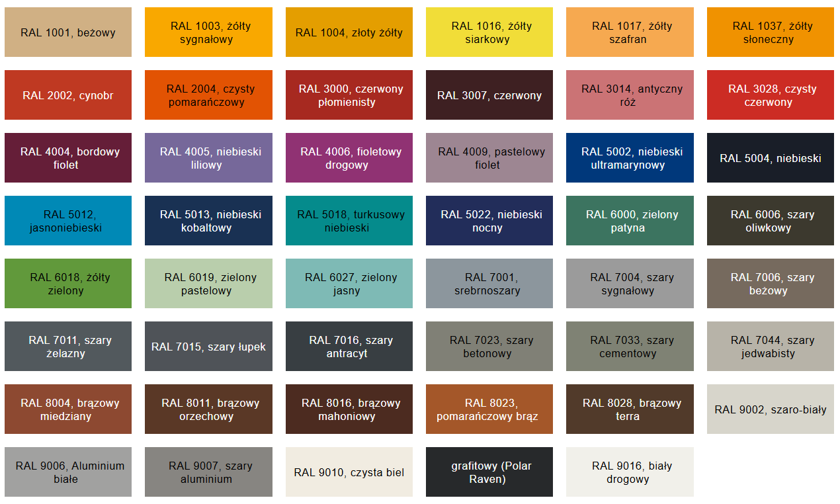Select RAL 8023 pomarańczowy brąz tile
Viewport: 840px width, 504px height.
[x=489, y=409]
